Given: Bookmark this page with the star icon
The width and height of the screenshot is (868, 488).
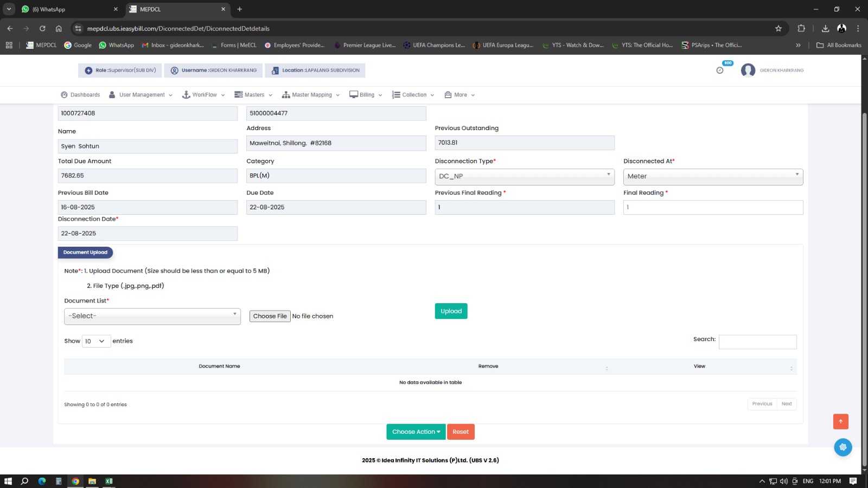Looking at the screenshot, I should click(x=778, y=29).
